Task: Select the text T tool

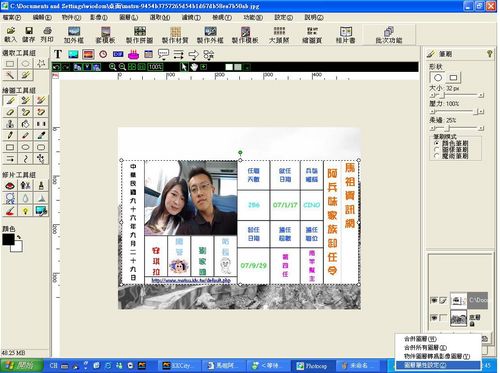Action: [x=58, y=54]
